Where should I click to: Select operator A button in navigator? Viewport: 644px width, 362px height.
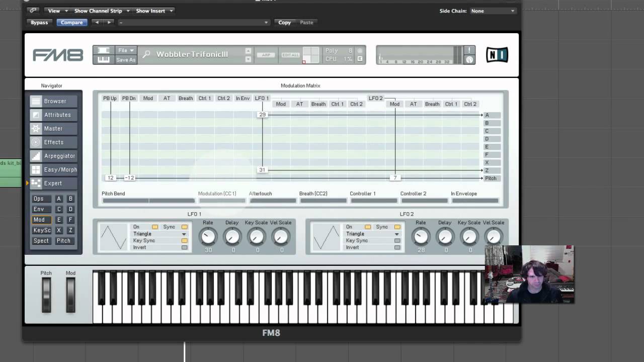[59, 199]
